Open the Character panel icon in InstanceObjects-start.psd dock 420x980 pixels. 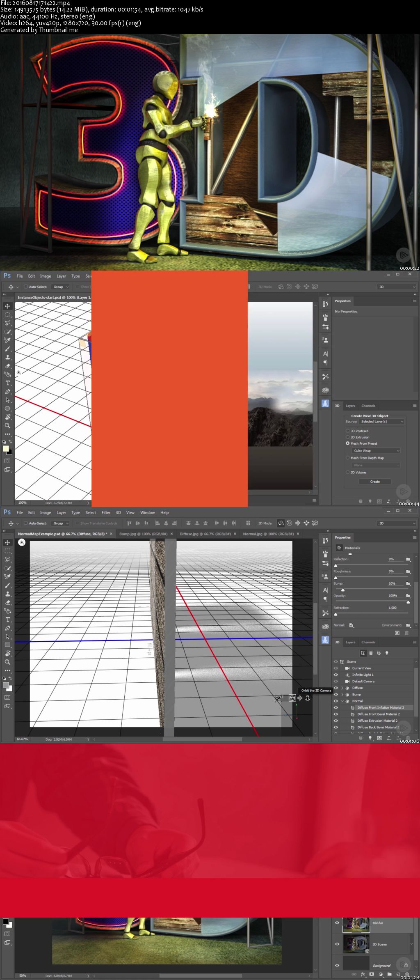coord(325,353)
